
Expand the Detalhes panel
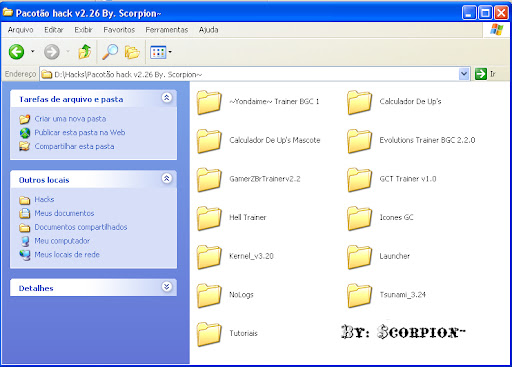[167, 287]
